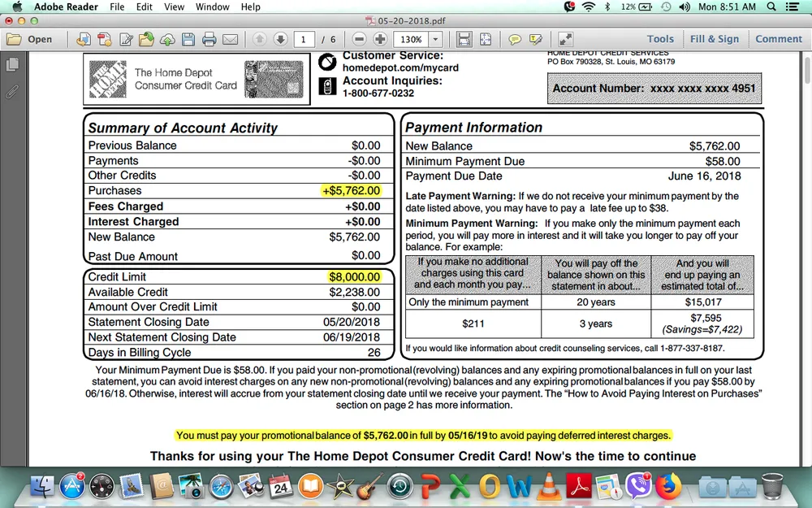This screenshot has height=508, width=812.
Task: Open the page thumbnails side panel
Action: click(12, 65)
